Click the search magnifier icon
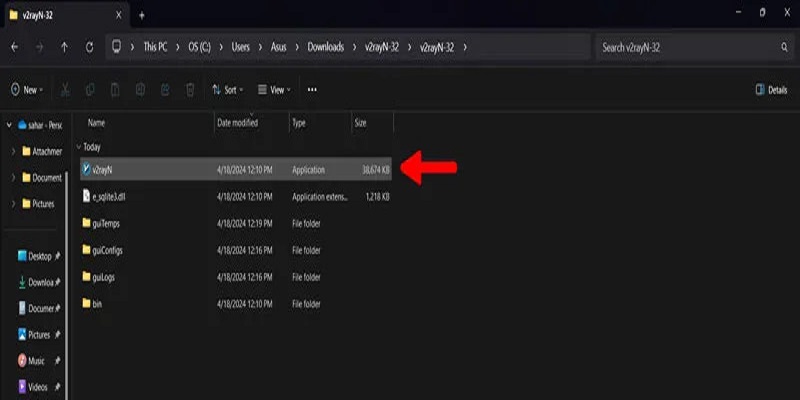This screenshot has width=800, height=400. point(784,47)
